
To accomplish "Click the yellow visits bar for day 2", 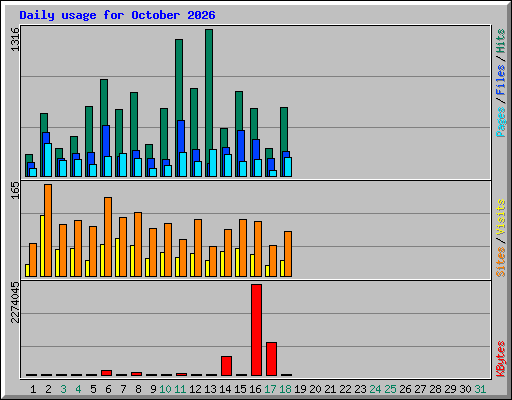I will click(x=42, y=246).
